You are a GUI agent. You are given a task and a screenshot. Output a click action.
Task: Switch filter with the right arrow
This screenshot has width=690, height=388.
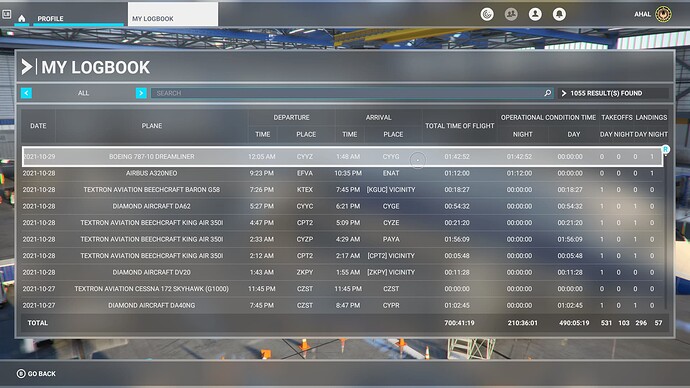[141, 93]
